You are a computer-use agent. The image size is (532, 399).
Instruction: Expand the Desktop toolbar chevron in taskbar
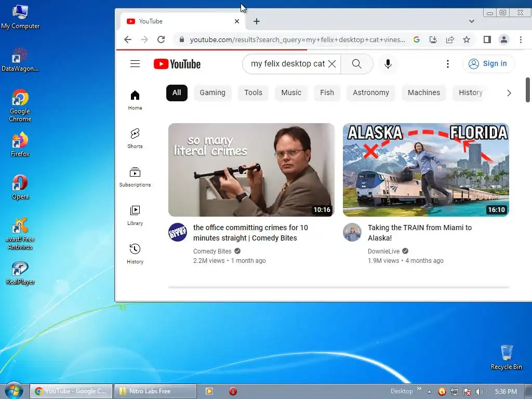(x=419, y=389)
